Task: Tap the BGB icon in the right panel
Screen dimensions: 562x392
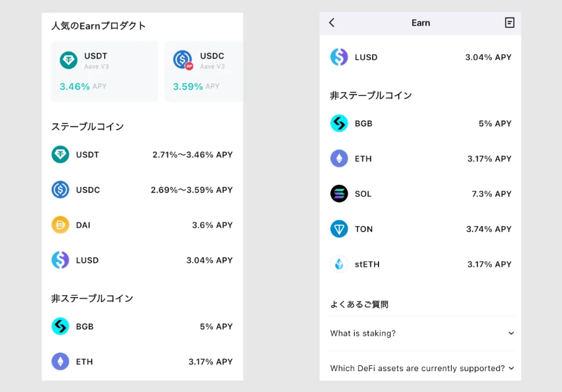Action: click(339, 123)
